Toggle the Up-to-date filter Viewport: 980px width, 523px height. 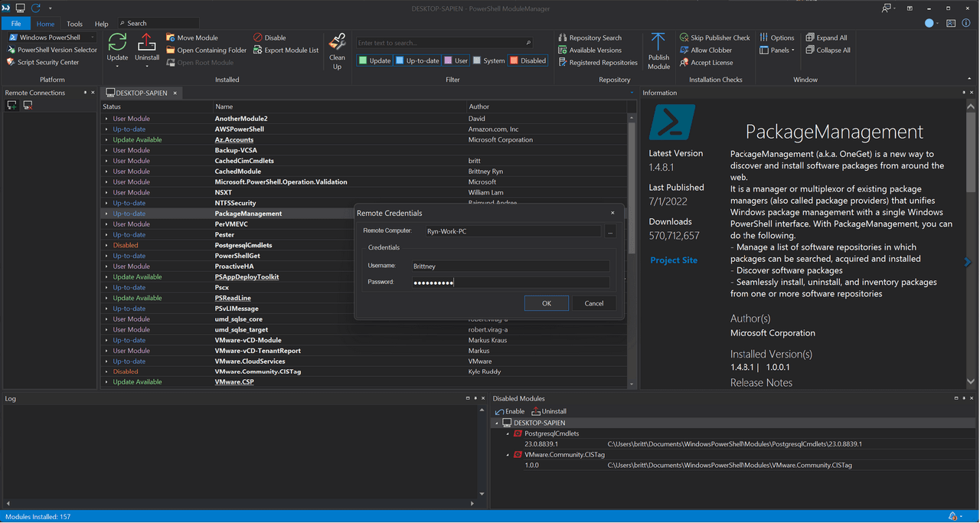(x=418, y=60)
